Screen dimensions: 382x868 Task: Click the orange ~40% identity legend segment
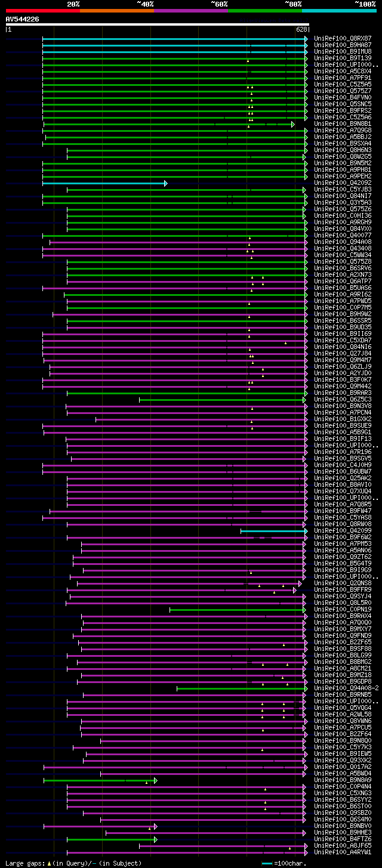coord(116,11)
